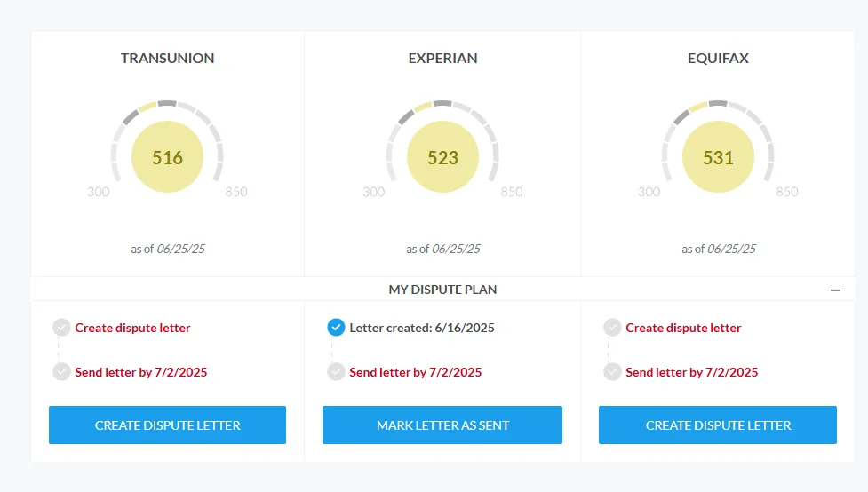Click TransUnion as of 06/25/25 date
The height and width of the screenshot is (492, 868).
[x=168, y=249]
